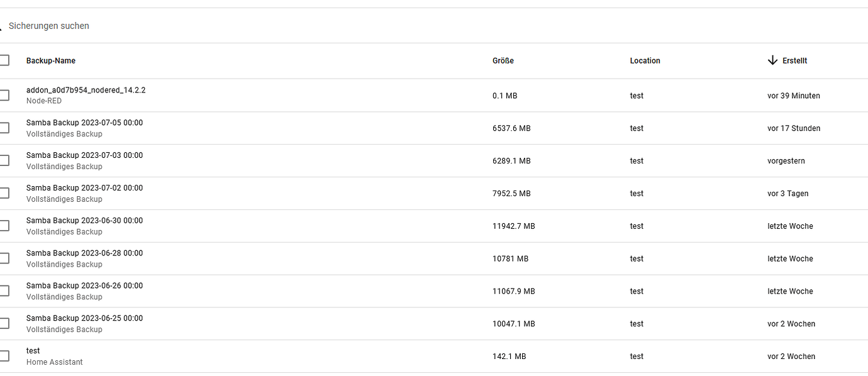Open Samba Backup 2023-07-05 00:00
868x376 pixels.
[x=84, y=123]
